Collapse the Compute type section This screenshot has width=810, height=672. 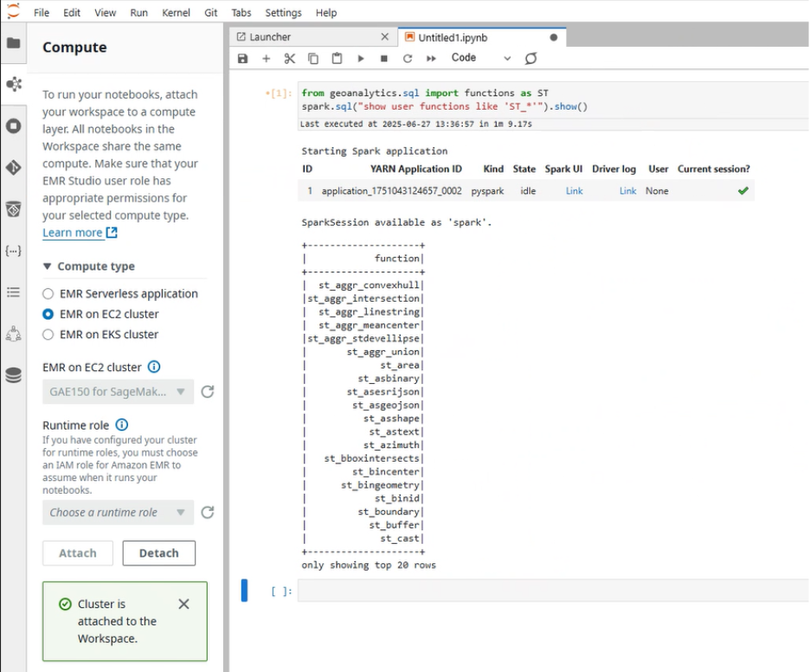[x=47, y=266]
